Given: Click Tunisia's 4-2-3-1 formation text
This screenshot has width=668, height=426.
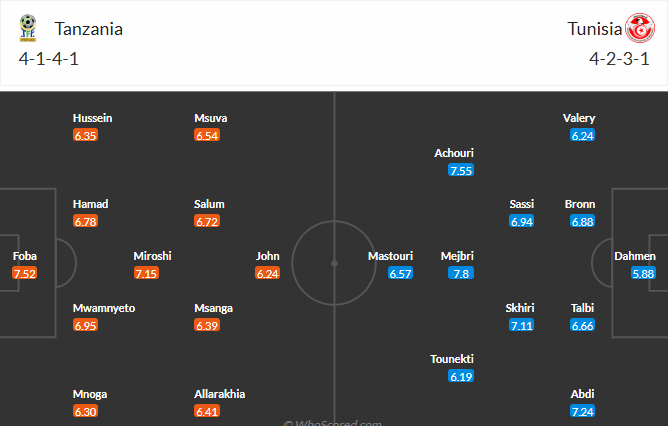Looking at the screenshot, I should (621, 58).
